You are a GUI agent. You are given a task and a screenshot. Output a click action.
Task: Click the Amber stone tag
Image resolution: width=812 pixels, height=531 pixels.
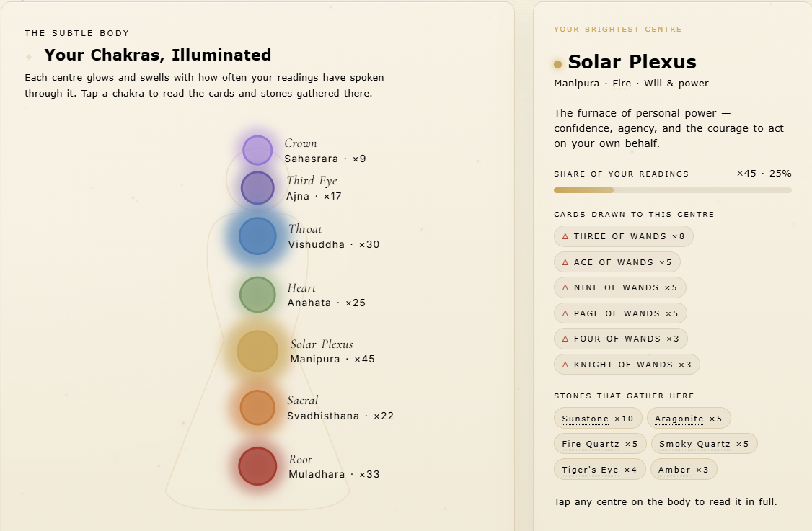(683, 470)
